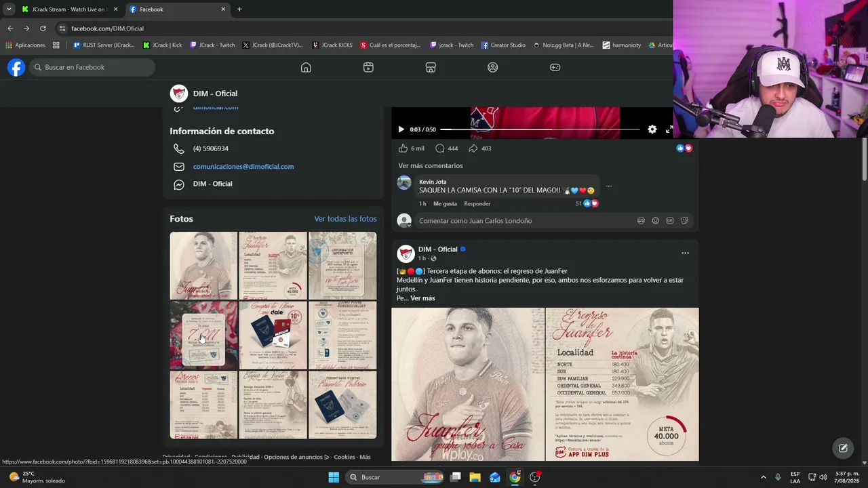This screenshot has height=488, width=868.
Task: Open the JuanFer post image on the left
Action: [x=468, y=384]
